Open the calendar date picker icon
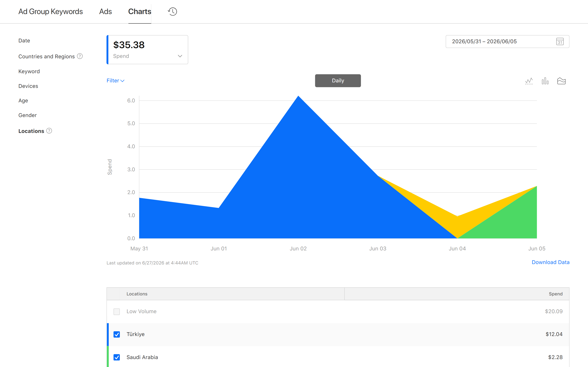 coord(560,42)
